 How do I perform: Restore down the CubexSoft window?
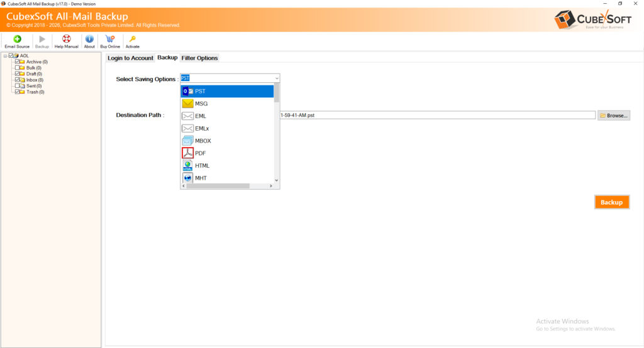[620, 4]
